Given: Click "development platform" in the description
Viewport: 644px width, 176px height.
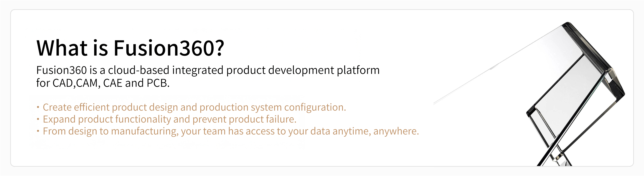Looking at the screenshot, I should pos(324,70).
